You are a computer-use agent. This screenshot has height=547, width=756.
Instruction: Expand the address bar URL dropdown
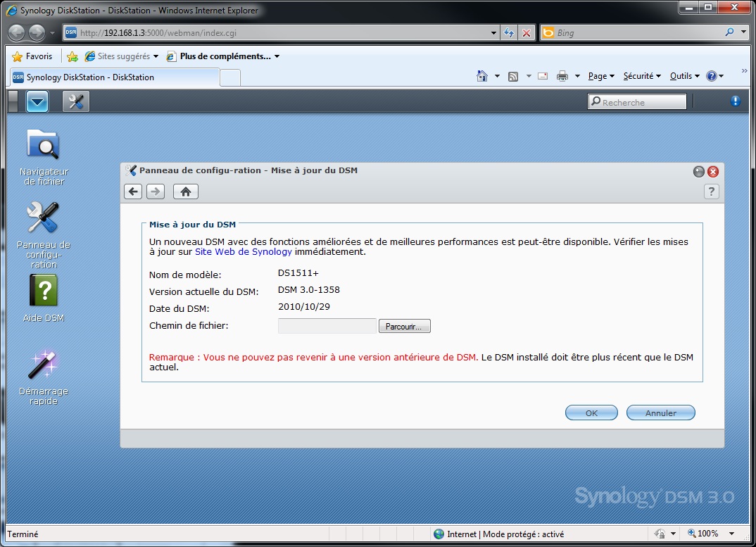pos(493,33)
